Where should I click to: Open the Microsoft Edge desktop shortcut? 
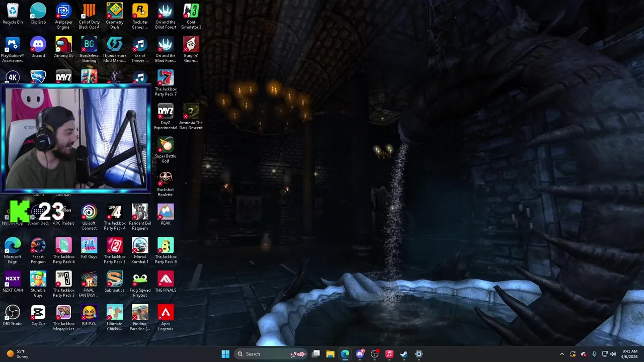(x=13, y=251)
